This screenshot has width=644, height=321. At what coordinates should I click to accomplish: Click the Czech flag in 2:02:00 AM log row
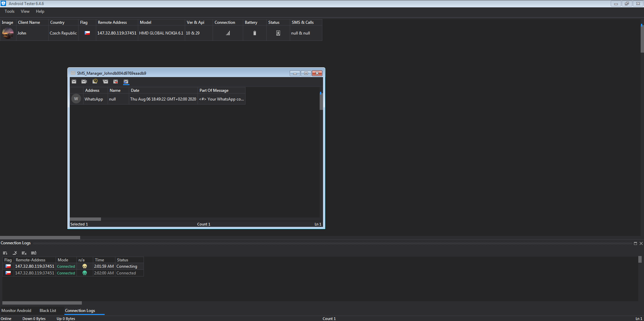(x=8, y=273)
